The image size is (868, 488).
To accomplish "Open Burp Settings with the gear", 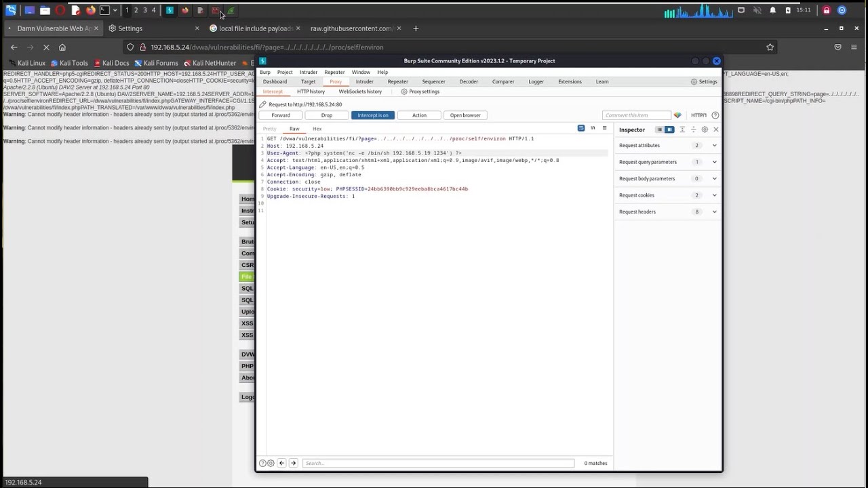I will pos(704,81).
